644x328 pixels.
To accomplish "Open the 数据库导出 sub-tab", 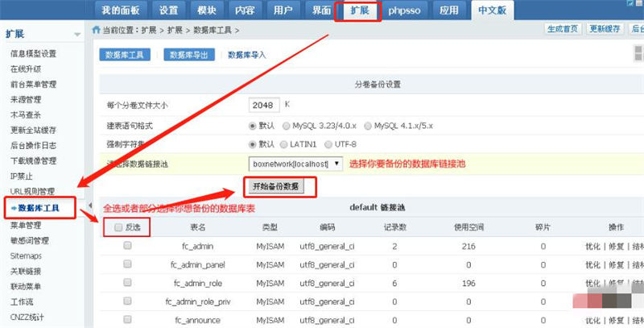I will click(190, 55).
